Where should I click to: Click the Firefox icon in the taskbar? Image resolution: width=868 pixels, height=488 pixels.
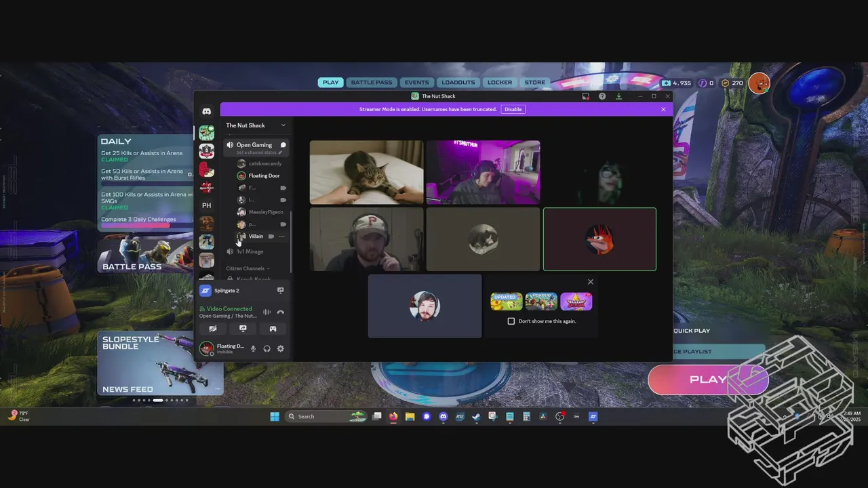pos(393,416)
